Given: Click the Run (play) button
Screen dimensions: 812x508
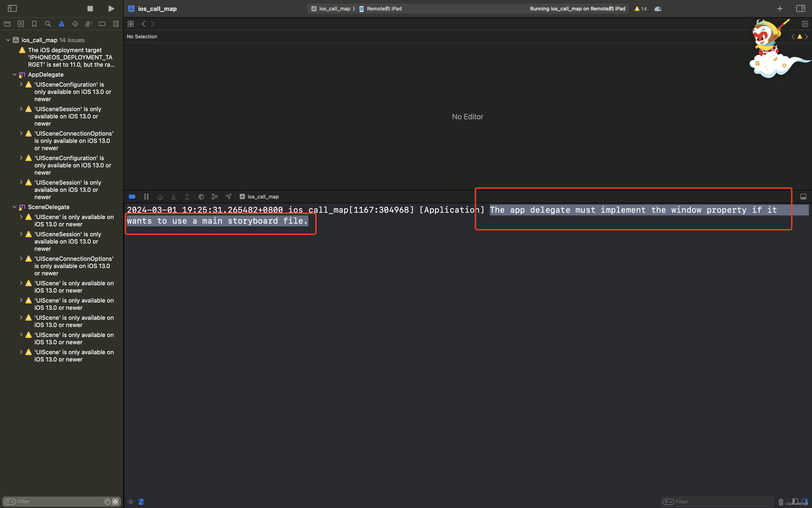Looking at the screenshot, I should 111,9.
